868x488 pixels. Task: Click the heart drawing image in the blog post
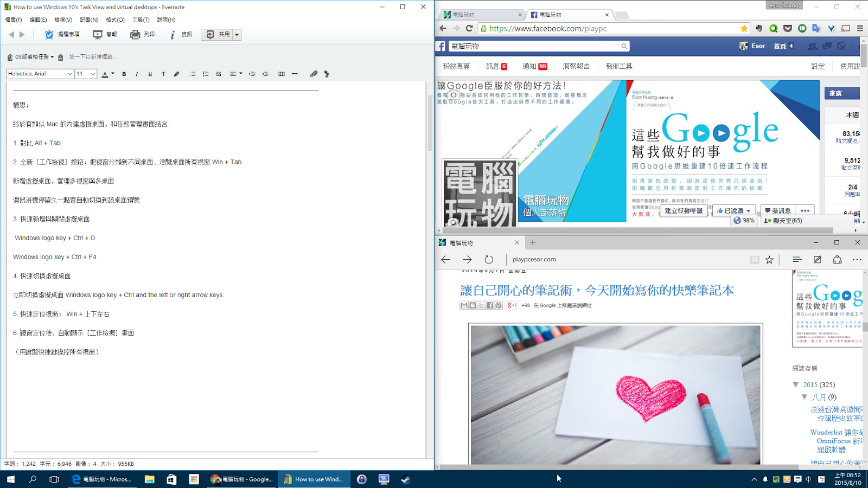coord(616,395)
